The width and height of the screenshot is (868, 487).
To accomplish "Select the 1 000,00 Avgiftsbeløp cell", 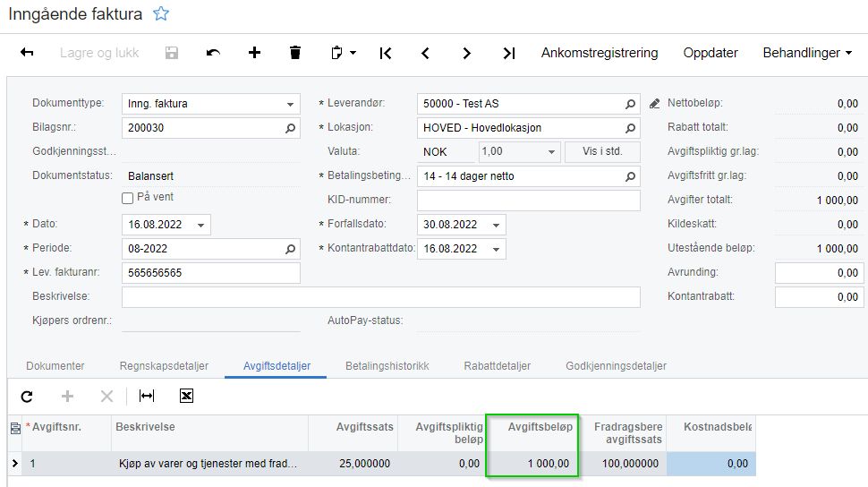I will tap(532, 464).
